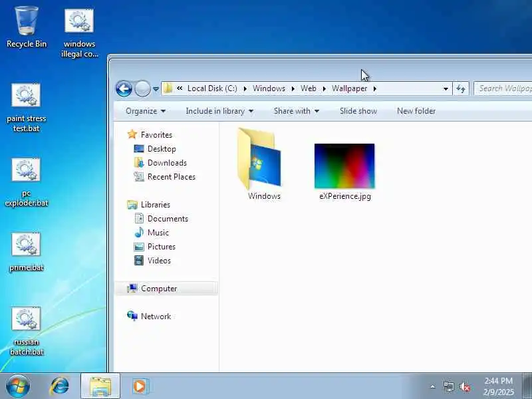Viewport: 532px width, 399px height.
Task: Expand the arrow after Web in breadcrumb
Action: [324, 88]
